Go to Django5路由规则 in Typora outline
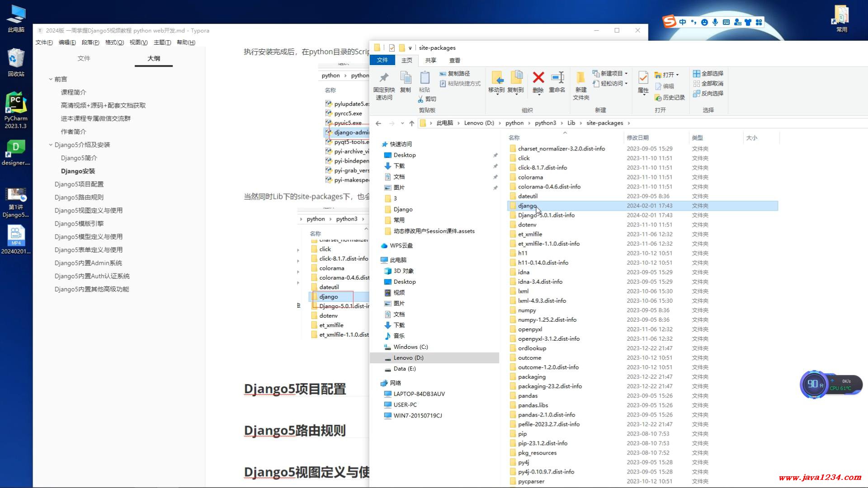The width and height of the screenshot is (868, 488). pyautogui.click(x=79, y=197)
